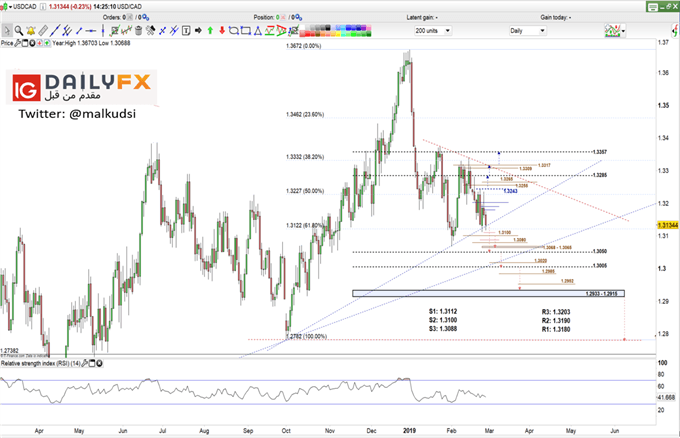Viewport: 680px width, 438px height.
Task: Toggle the Position filter icon
Action: (283, 17)
